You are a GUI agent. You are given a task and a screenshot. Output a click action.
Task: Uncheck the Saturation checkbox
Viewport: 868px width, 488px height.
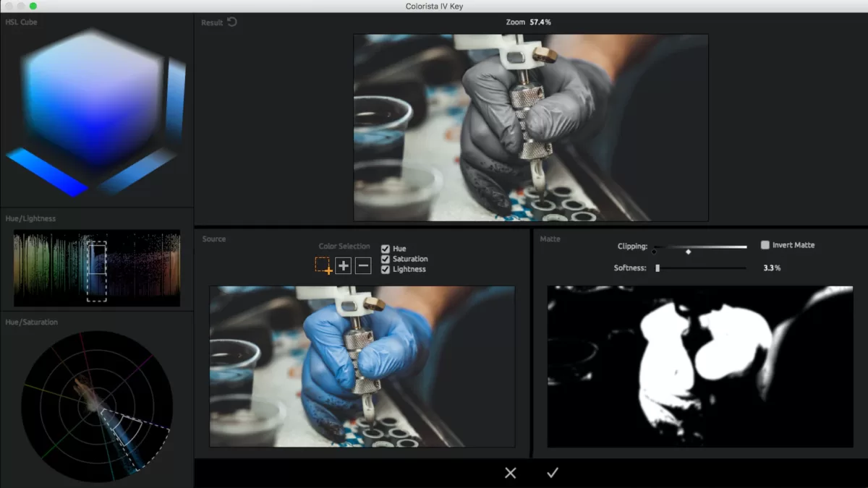386,259
